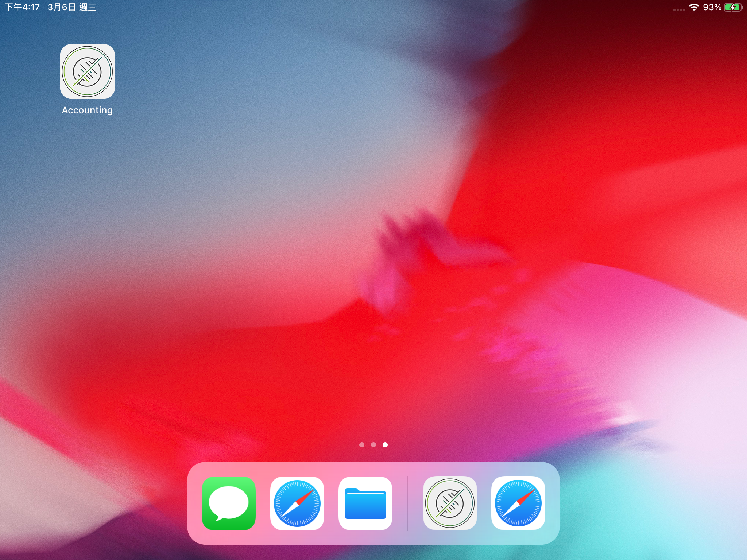Tap the Accounting label under the app icon
Image resolution: width=747 pixels, height=560 pixels.
[x=88, y=110]
